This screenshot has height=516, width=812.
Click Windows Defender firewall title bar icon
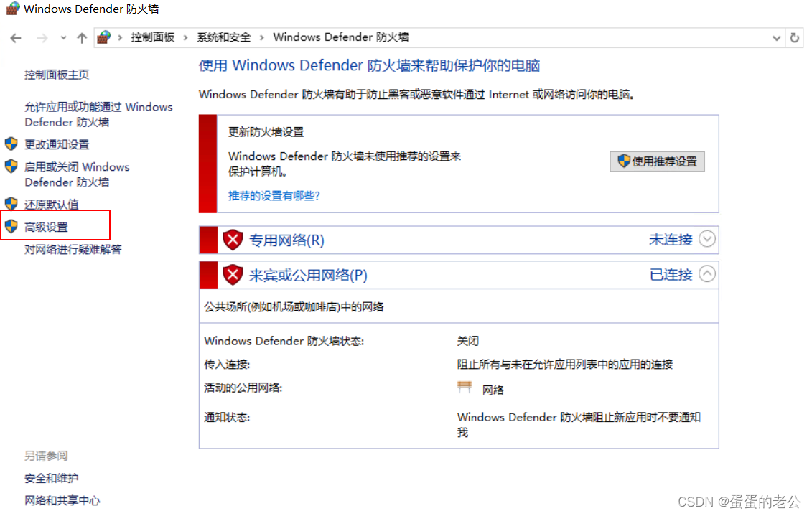[x=12, y=9]
